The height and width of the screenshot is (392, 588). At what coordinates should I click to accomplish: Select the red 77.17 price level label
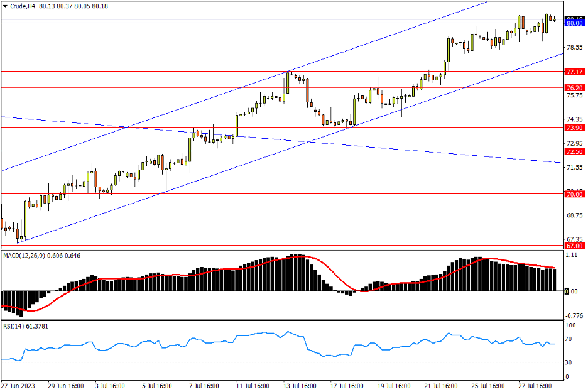[x=574, y=72]
